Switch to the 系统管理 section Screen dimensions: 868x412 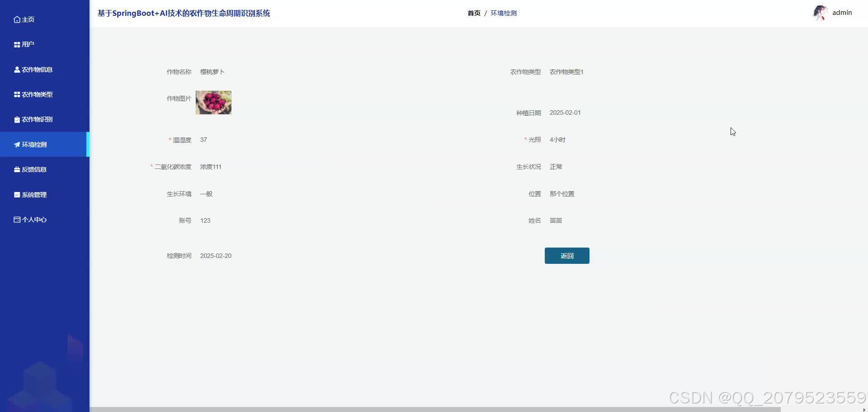(34, 194)
